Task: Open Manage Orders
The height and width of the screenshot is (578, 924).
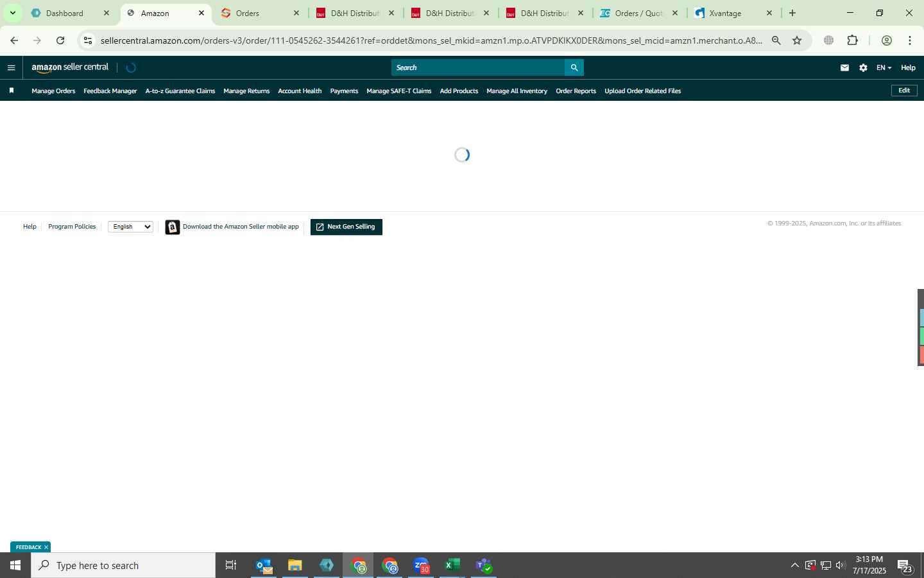Action: (53, 91)
